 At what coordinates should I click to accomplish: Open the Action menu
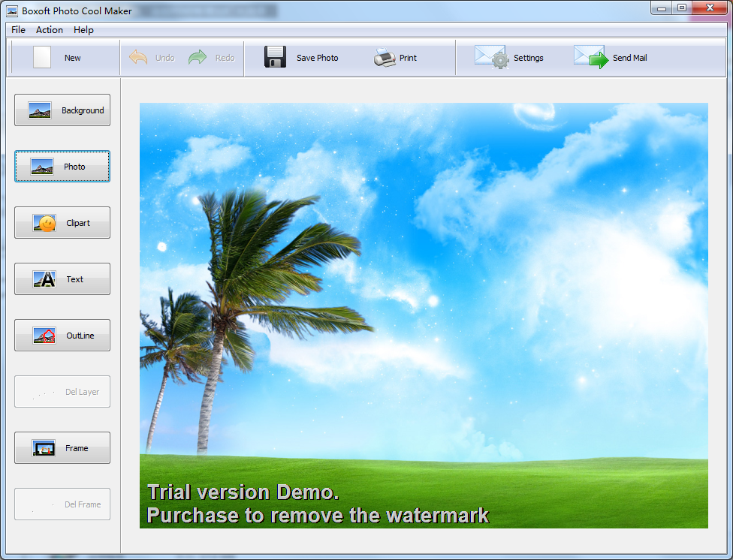(49, 30)
